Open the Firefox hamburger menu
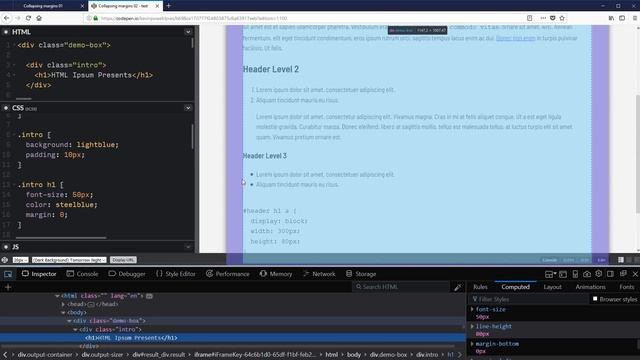The height and width of the screenshot is (360, 640). tap(635, 18)
